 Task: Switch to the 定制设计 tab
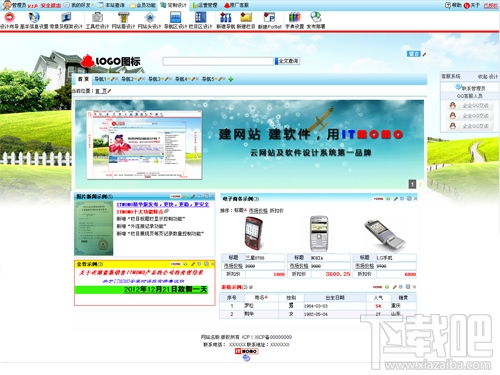click(174, 5)
